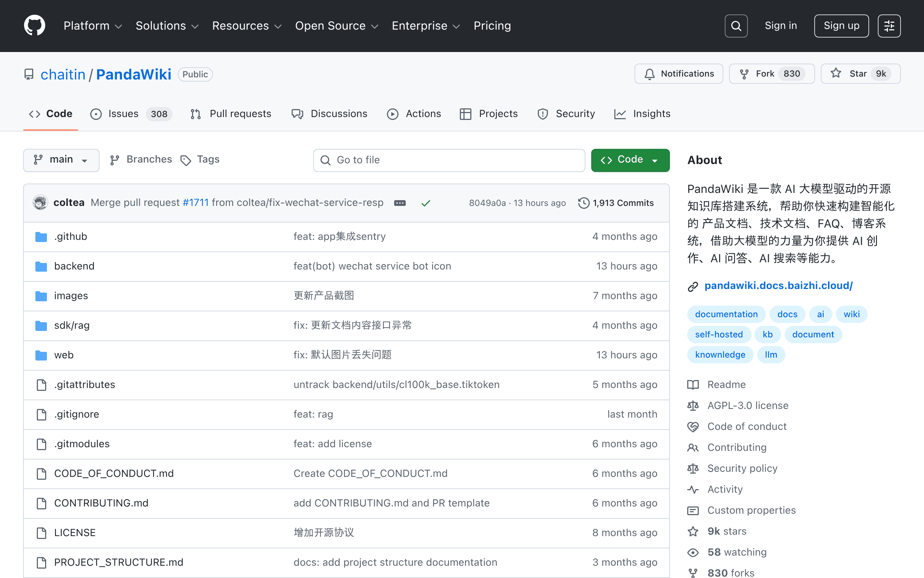Viewport: 924px width, 578px height.
Task: Expand the Solutions menu
Action: 167,26
